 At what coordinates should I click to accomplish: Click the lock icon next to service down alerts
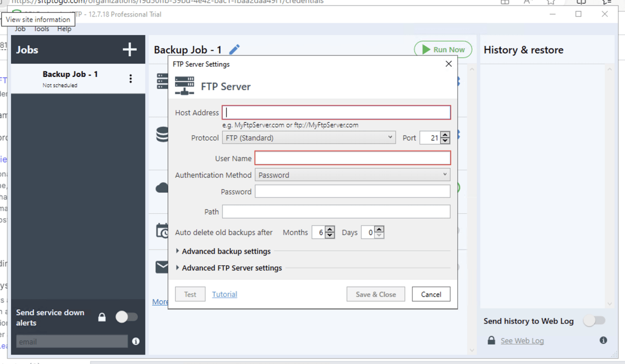102,317
